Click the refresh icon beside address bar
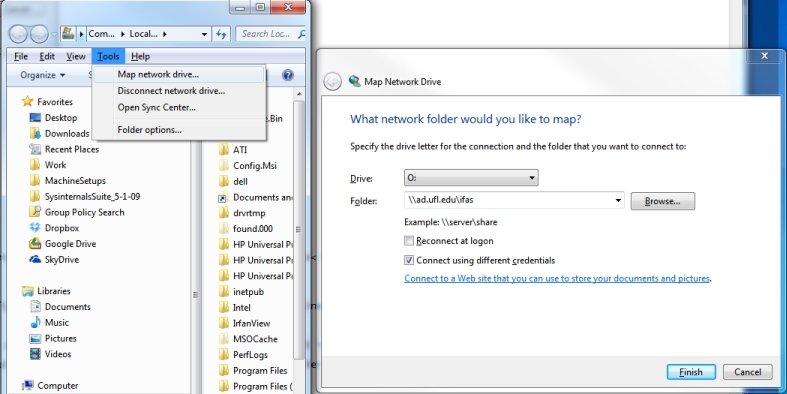Image resolution: width=787 pixels, height=394 pixels. 221,34
